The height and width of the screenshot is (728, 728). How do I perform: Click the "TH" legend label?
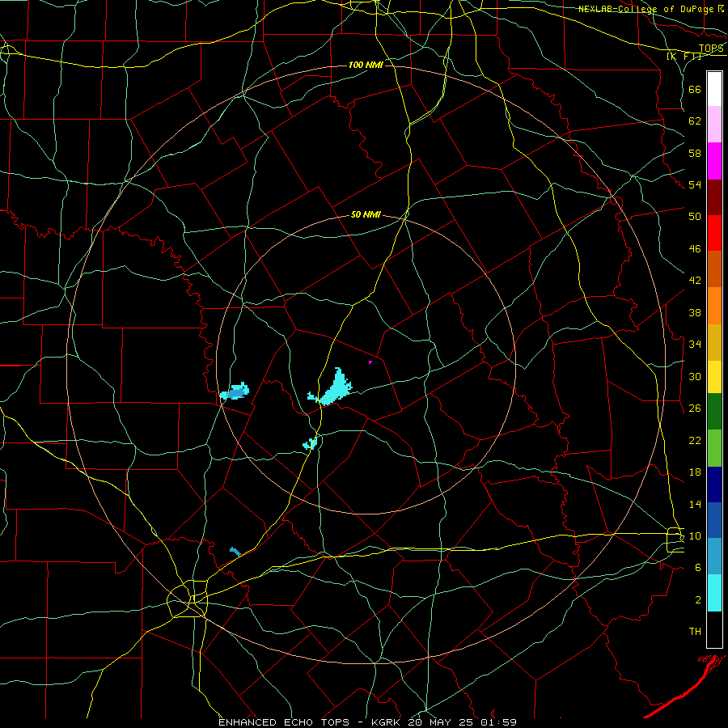[695, 632]
